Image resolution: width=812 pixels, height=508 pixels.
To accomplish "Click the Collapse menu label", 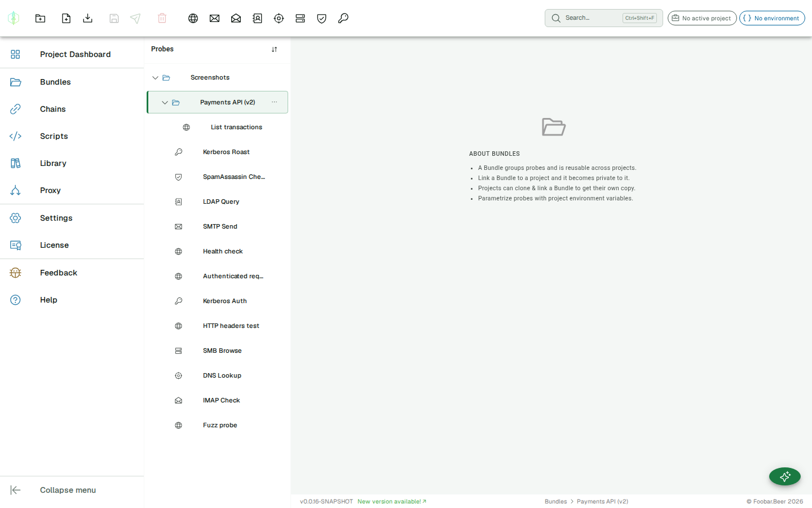I will (68, 490).
